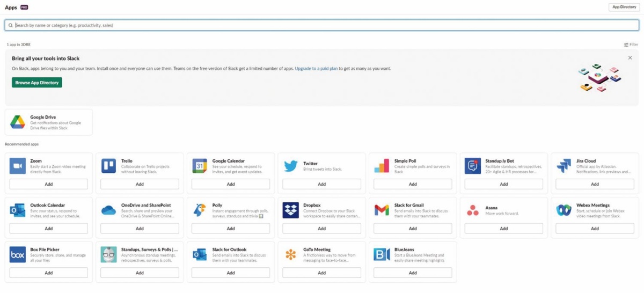
Task: Click the Outlook Calendar icon
Action: 18,210
